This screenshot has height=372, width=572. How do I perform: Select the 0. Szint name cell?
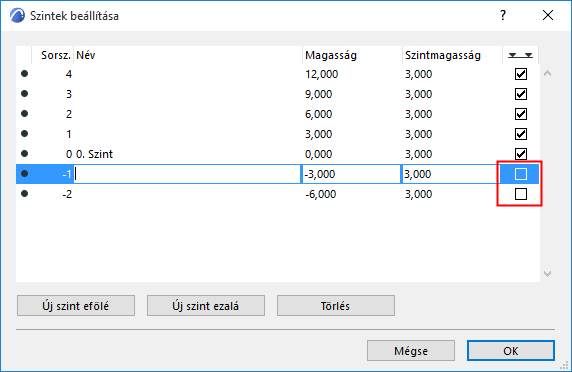tap(94, 154)
